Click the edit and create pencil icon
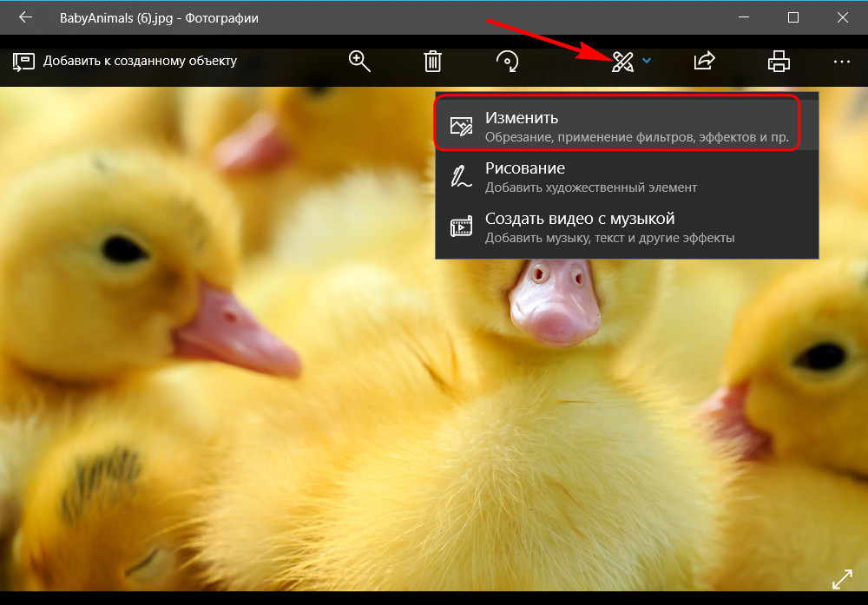The height and width of the screenshot is (605, 868). tap(622, 61)
